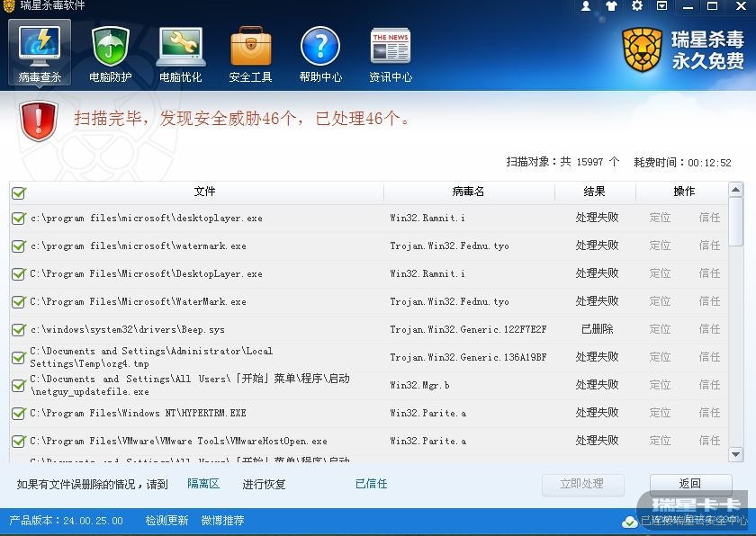This screenshot has width=756, height=536.
Task: Click 扫描对象 共 15997 个 text
Action: coord(562,162)
